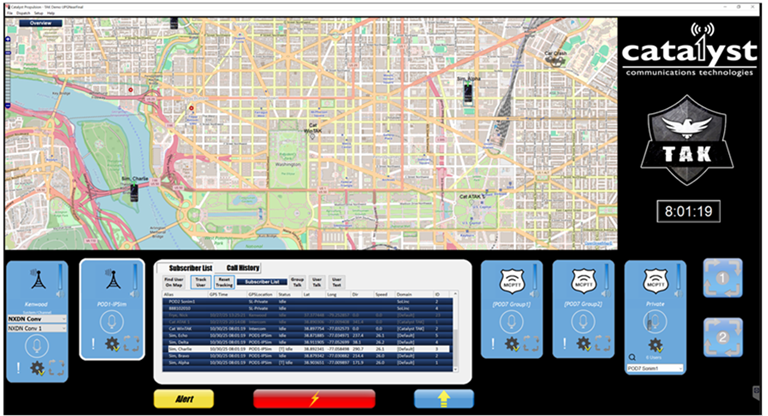Click search magnifier in Private panel

632,356
